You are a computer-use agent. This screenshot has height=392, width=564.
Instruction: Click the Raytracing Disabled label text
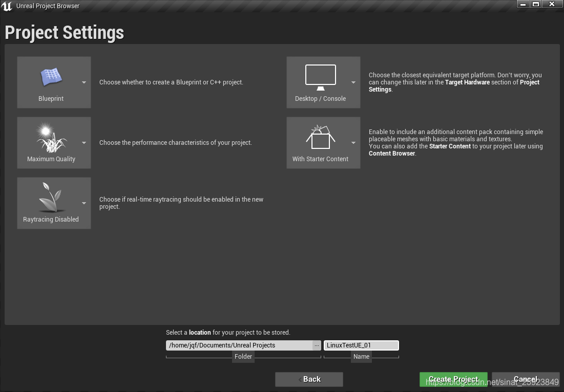pos(51,219)
